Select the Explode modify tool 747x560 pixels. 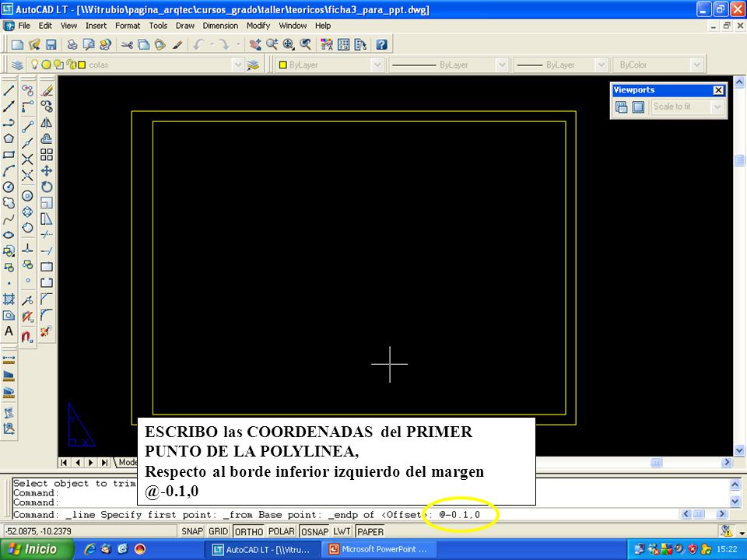point(47,331)
